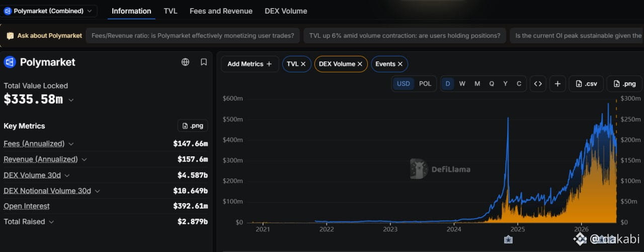The image size is (644, 252).
Task: Select daily D interval
Action: [447, 83]
